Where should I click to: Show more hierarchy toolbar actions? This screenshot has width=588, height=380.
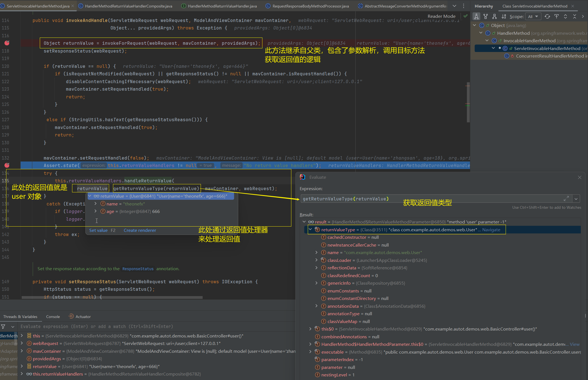pos(583,17)
